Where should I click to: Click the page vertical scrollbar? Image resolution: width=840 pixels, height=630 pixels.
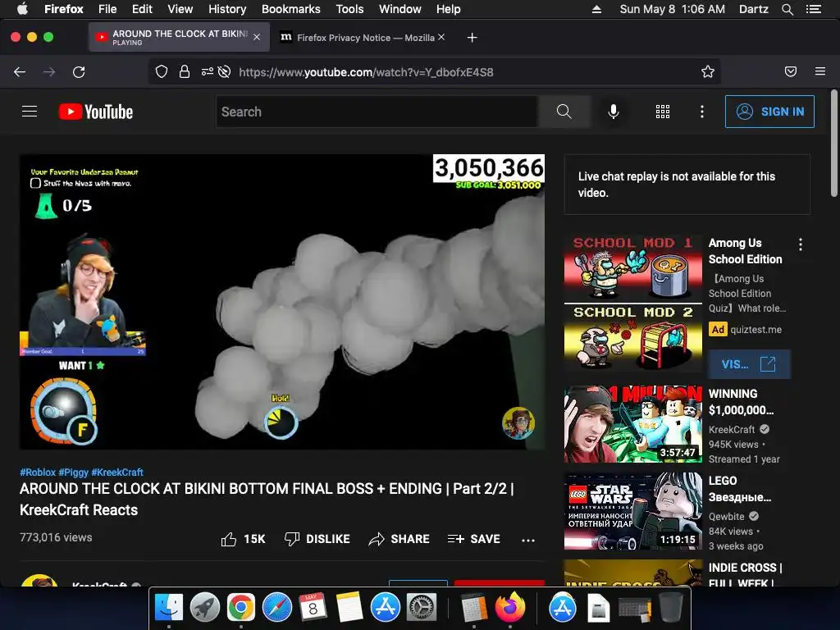pos(833,144)
